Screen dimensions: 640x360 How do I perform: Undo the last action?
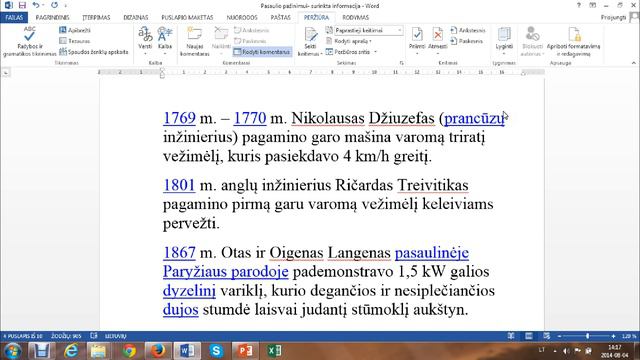point(36,6)
